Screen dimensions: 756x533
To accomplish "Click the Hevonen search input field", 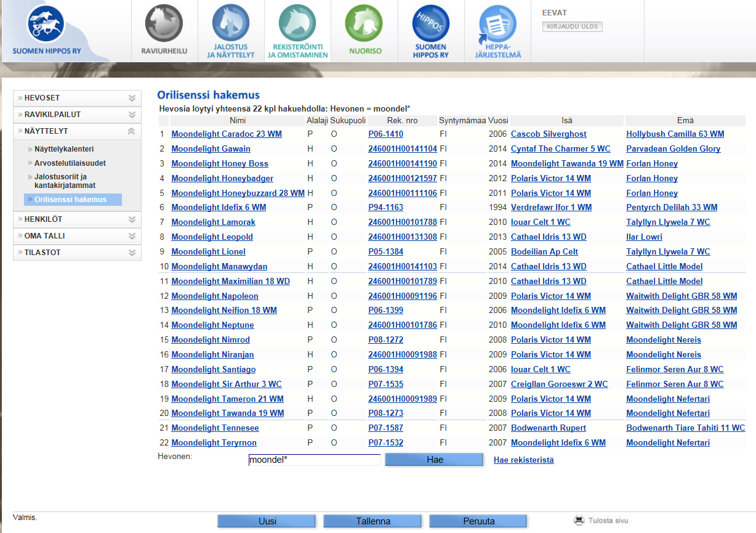I will [x=315, y=460].
